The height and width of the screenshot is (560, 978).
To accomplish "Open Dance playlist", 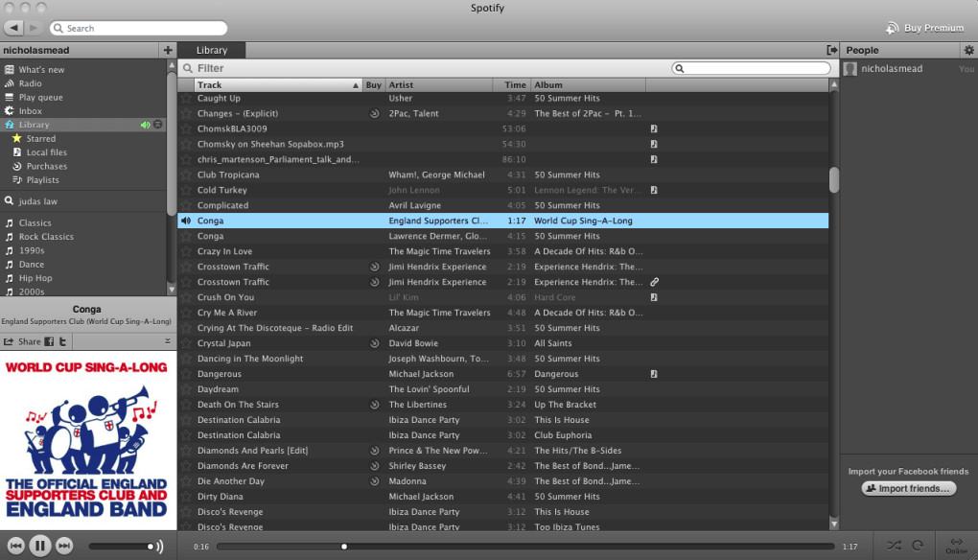I will tap(32, 264).
